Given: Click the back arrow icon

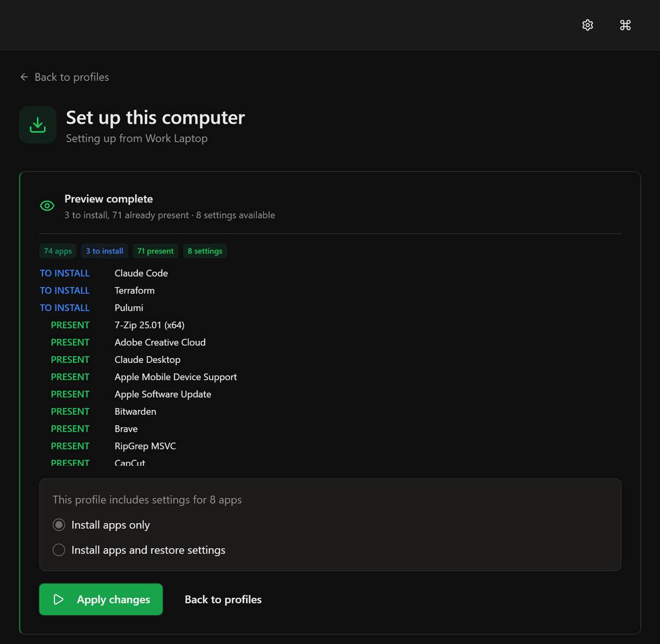Looking at the screenshot, I should tap(24, 77).
